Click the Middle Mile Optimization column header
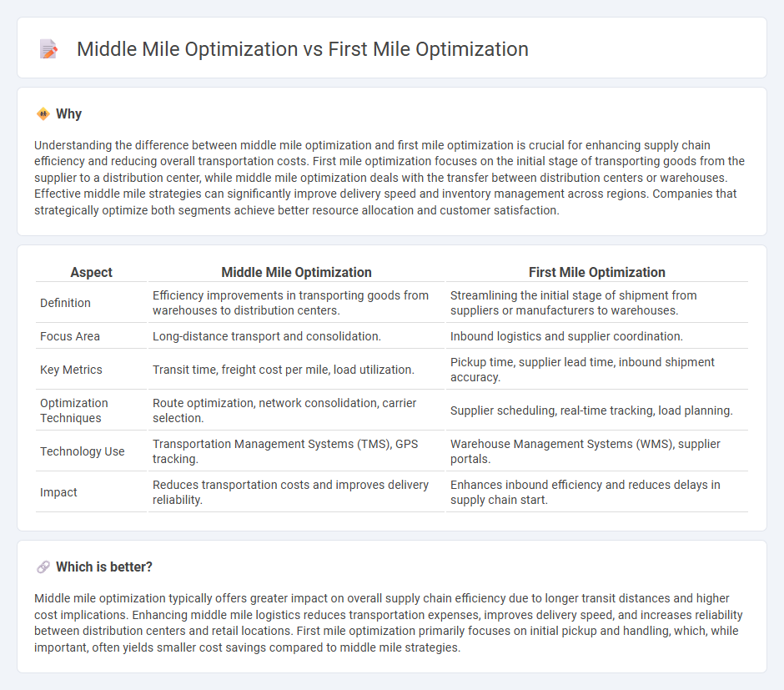784x690 pixels. click(296, 273)
